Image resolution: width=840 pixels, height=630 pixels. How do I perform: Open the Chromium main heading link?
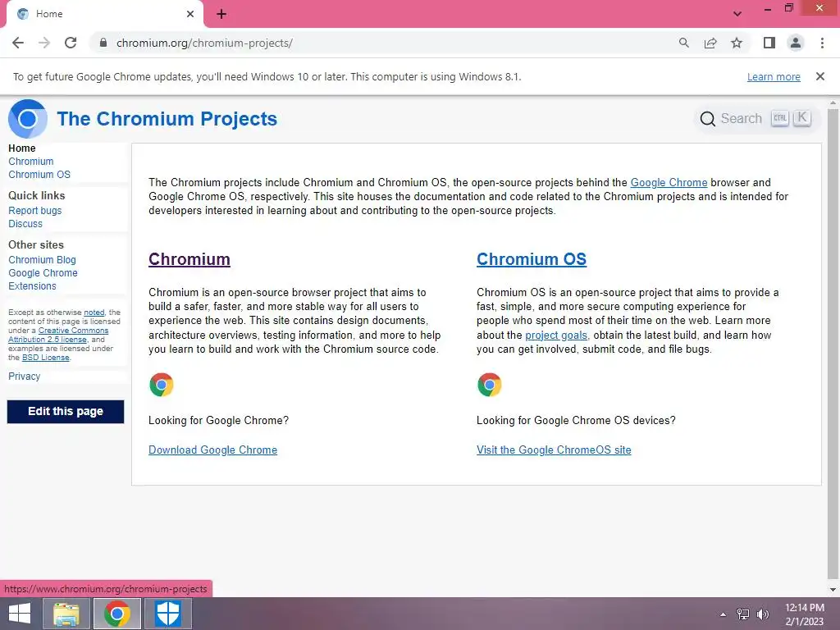pos(189,259)
